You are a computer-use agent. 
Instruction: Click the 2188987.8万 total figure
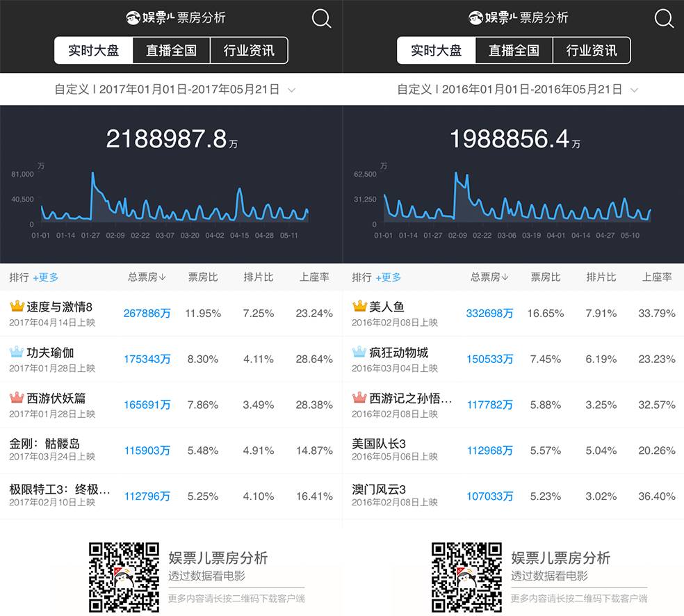172,139
